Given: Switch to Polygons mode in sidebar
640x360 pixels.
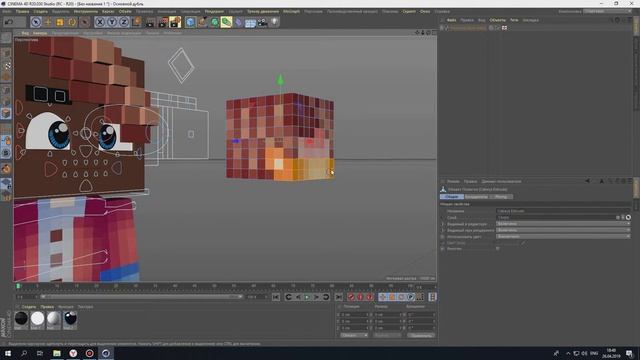Looking at the screenshot, I should (6, 113).
